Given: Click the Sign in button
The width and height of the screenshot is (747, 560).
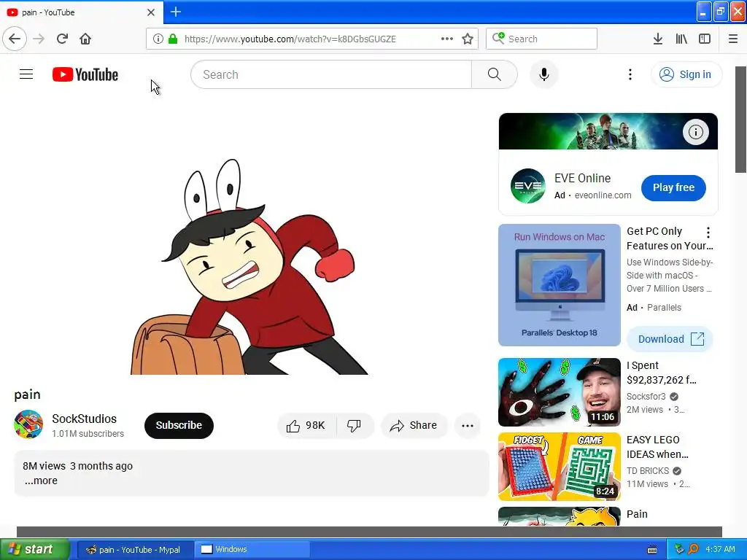Looking at the screenshot, I should pyautogui.click(x=686, y=74).
